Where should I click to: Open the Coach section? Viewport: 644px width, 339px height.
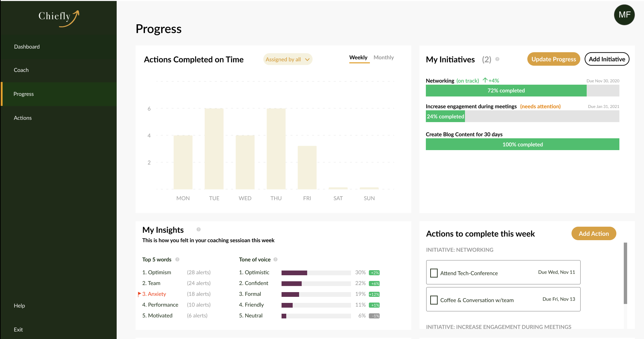click(x=21, y=70)
